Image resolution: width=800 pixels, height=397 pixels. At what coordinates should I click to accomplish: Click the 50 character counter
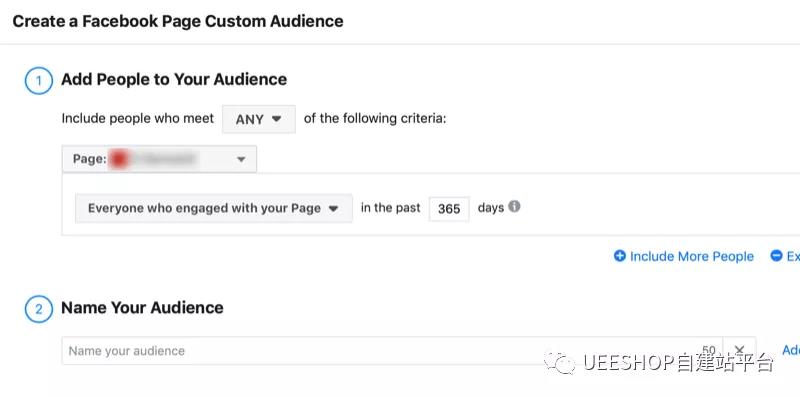click(x=709, y=351)
